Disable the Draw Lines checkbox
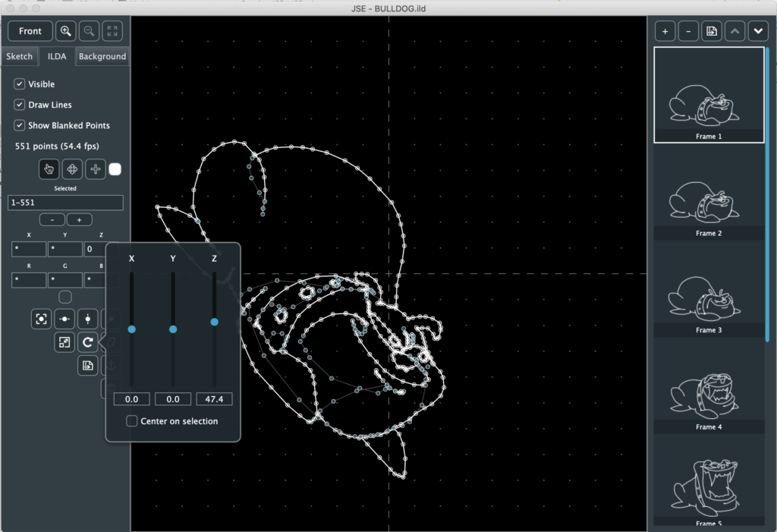 tap(20, 105)
